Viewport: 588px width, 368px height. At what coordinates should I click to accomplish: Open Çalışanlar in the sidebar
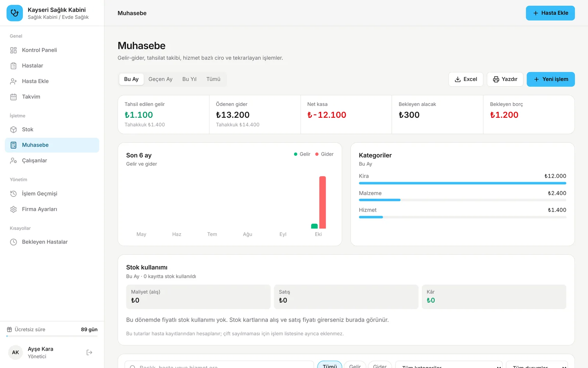click(52, 160)
